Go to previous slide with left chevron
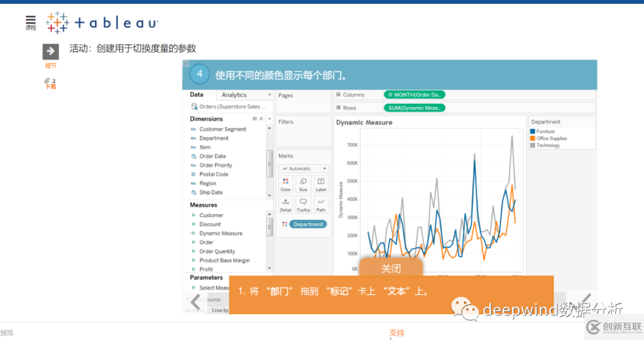 (x=196, y=302)
